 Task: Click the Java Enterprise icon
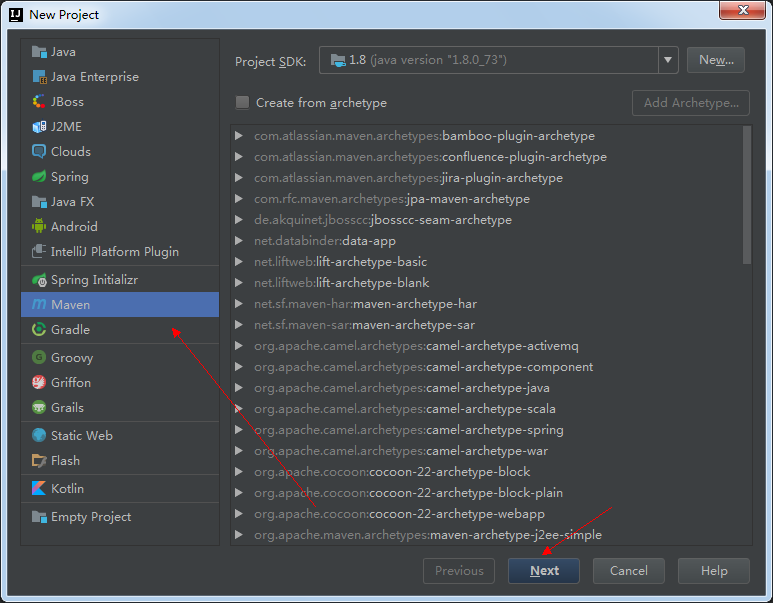(39, 77)
